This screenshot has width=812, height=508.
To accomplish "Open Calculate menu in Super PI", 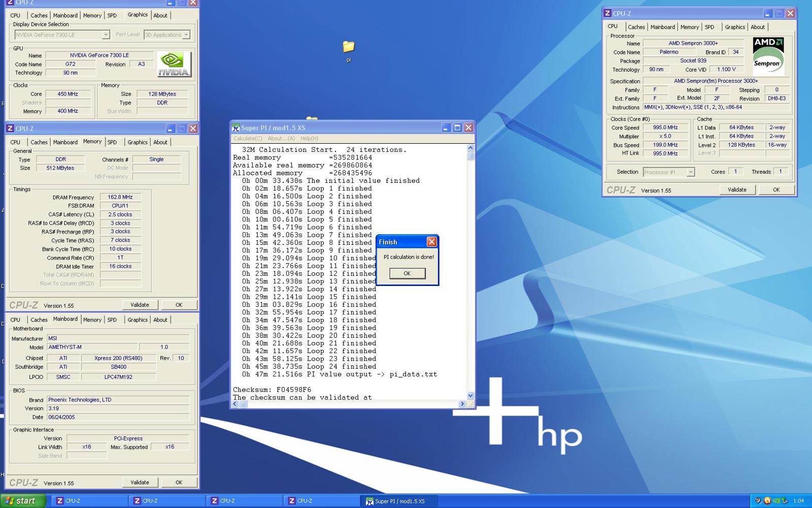I will coord(248,138).
